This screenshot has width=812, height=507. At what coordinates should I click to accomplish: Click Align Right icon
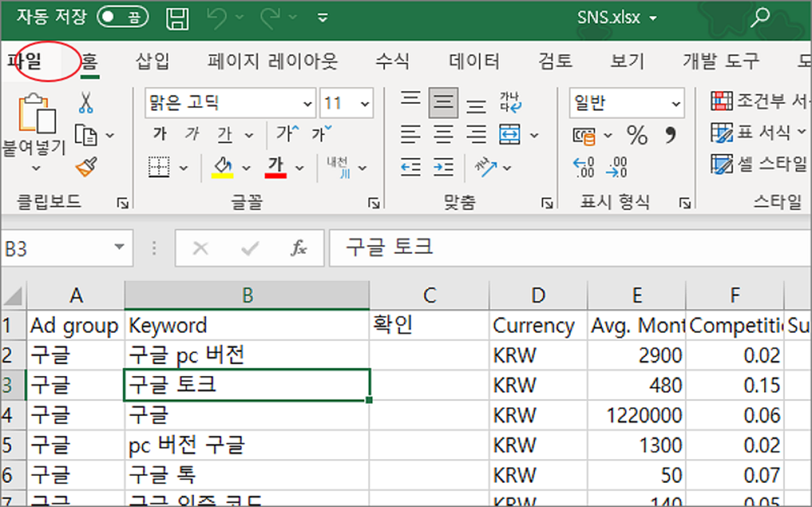[477, 135]
